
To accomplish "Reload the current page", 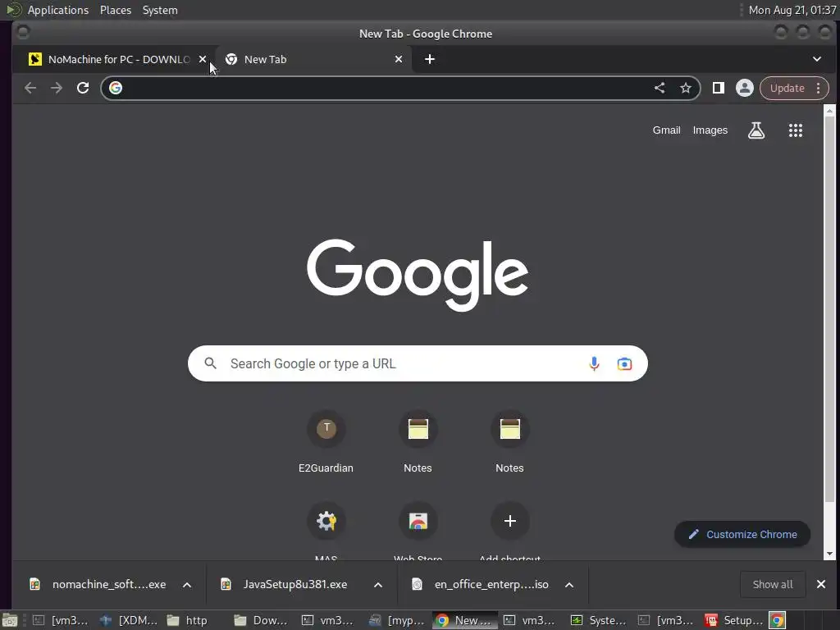I will point(83,88).
